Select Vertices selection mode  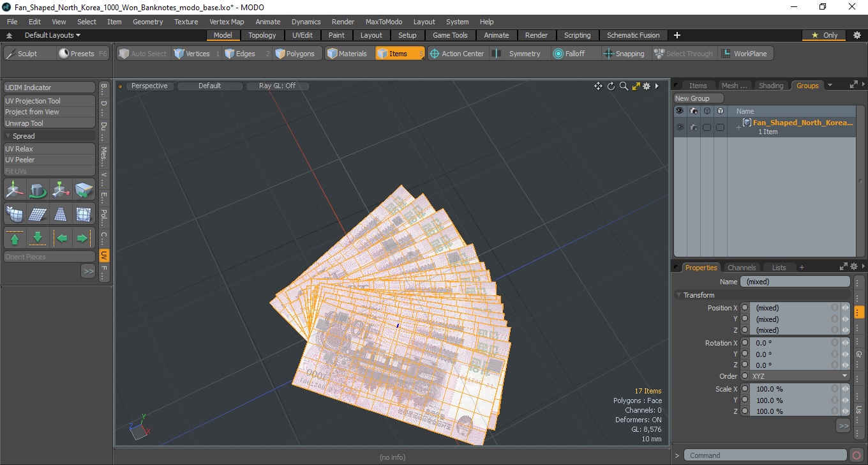point(197,54)
